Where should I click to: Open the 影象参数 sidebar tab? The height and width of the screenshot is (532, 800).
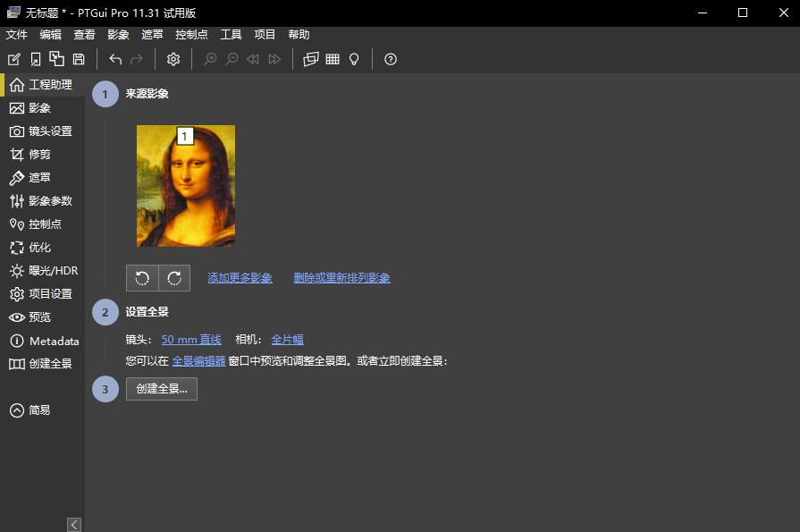42,200
